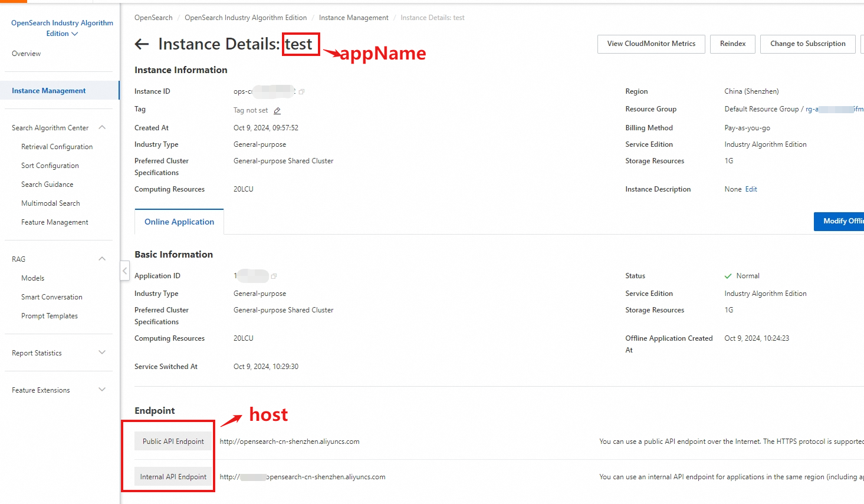Click the region value China (Shenzhen)
Image resolution: width=864 pixels, height=504 pixels.
click(x=752, y=91)
